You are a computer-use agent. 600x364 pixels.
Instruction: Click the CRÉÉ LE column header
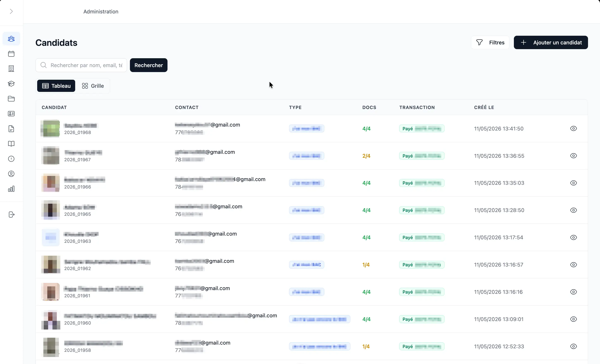click(484, 107)
